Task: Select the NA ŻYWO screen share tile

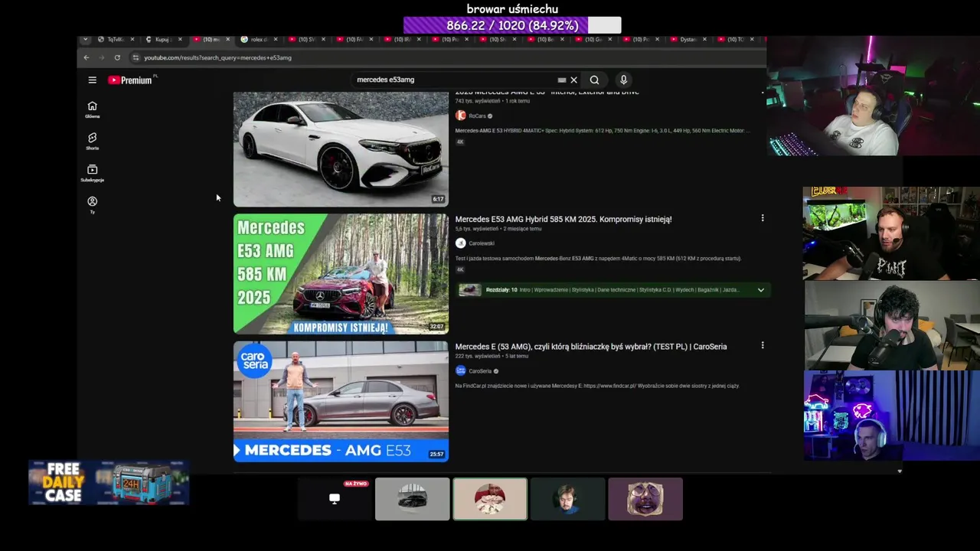Action: point(335,499)
